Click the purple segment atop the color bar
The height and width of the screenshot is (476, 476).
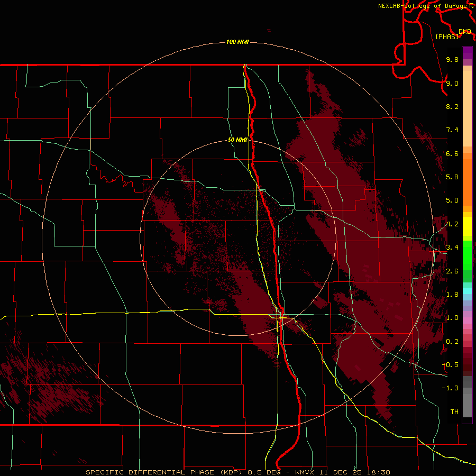tap(467, 53)
